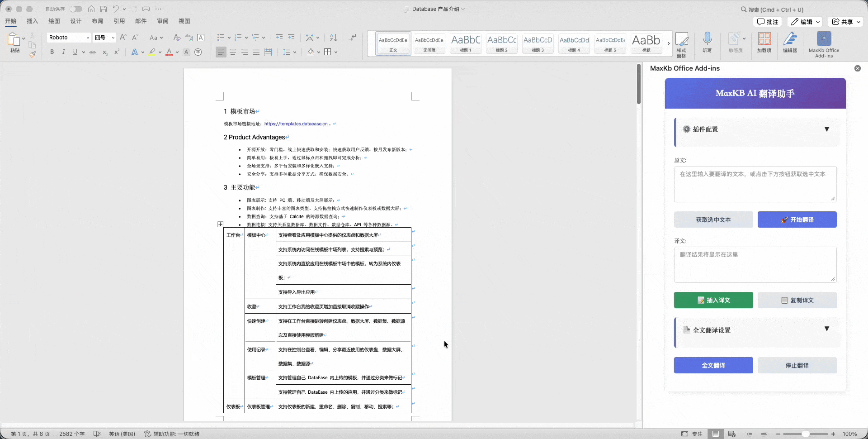Screen dimensions: 868x439
Task: Open the 布局 ribbon tab
Action: (98, 21)
